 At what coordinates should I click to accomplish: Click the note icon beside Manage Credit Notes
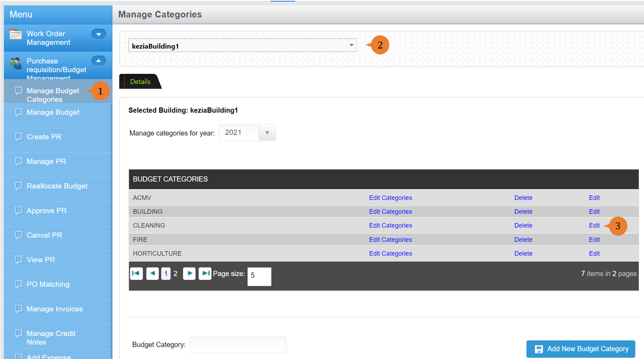[x=18, y=334]
